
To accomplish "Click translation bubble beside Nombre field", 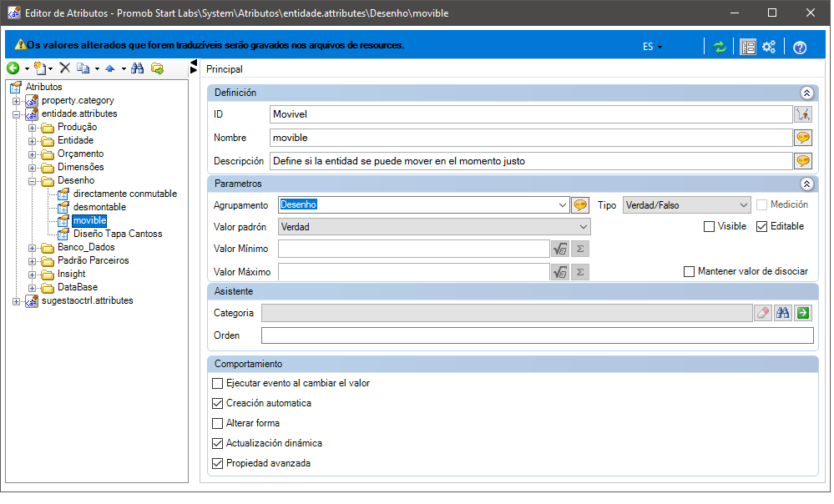I will [803, 138].
